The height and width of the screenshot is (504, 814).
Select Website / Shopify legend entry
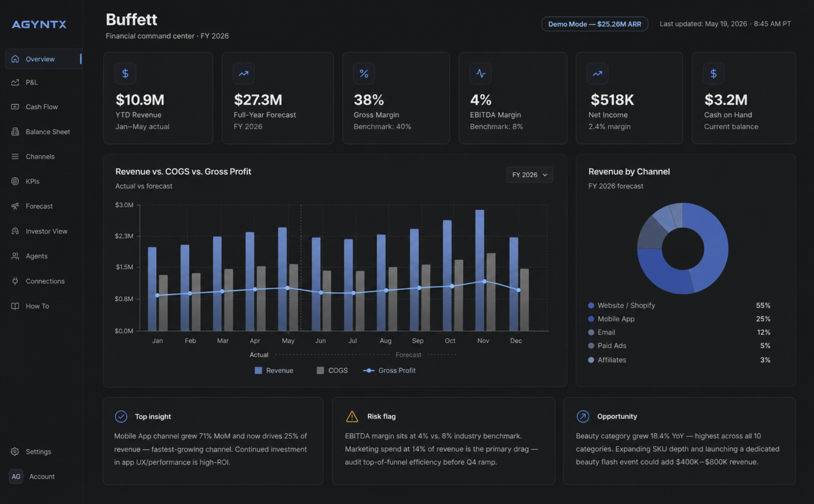pos(622,305)
